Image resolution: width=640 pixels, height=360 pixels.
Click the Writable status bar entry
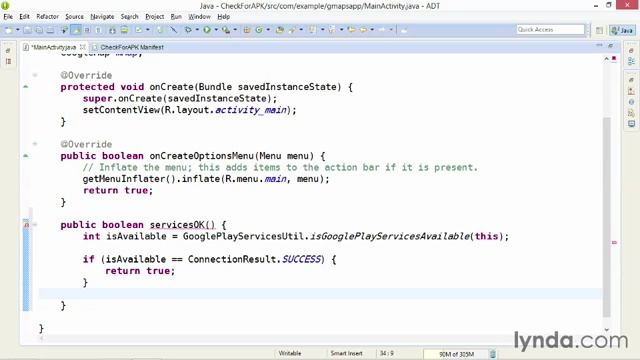[290, 353]
